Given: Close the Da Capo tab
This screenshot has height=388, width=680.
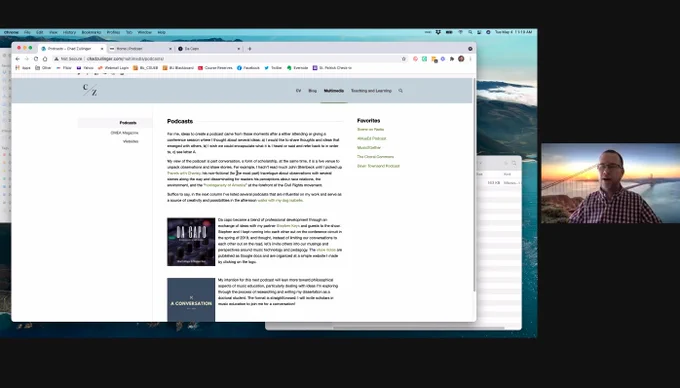Looking at the screenshot, I should pos(239,49).
